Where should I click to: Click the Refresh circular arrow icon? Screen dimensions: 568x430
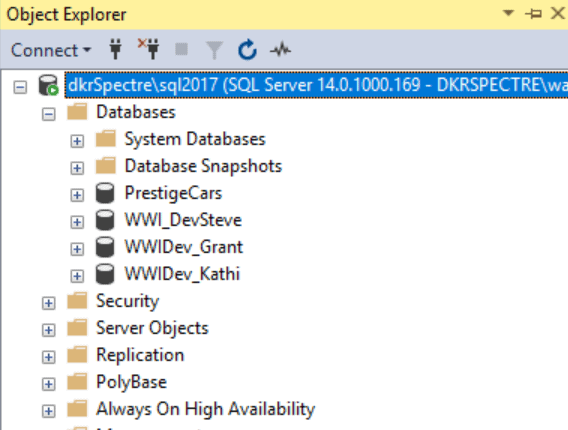point(247,50)
